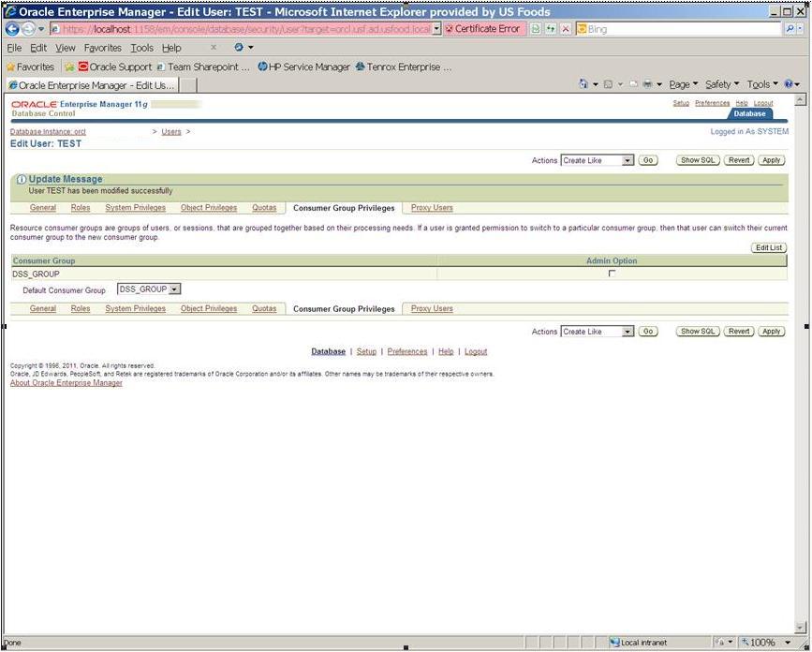Click the Print icon in command bar
Viewport: 812px width, 652px height.
point(647,84)
